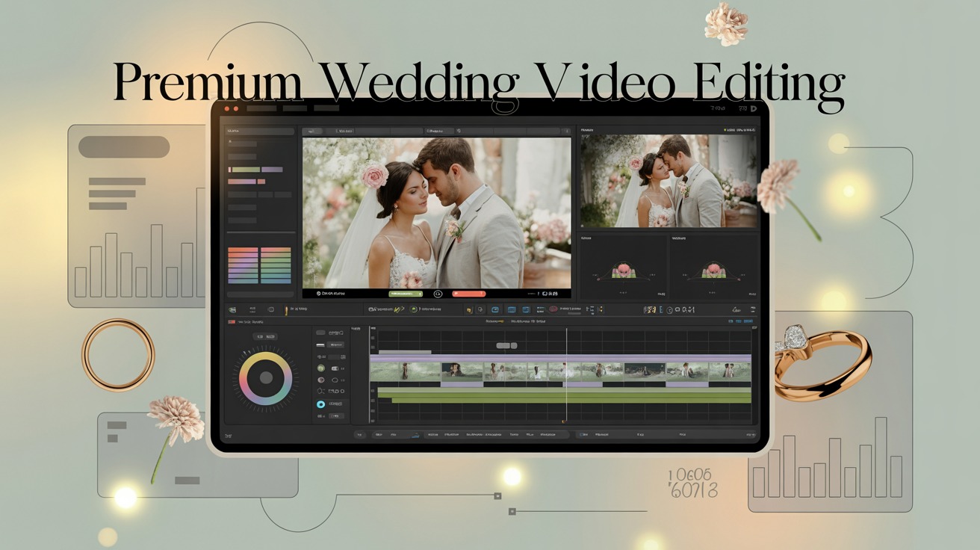Click the white playhead line on the timeline
Image resolution: width=980 pixels, height=550 pixels.
point(566,374)
